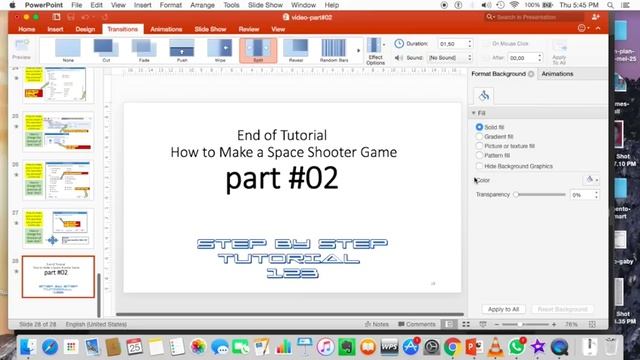Enable the After checkbox
The width and height of the screenshot is (640, 360).
486,58
